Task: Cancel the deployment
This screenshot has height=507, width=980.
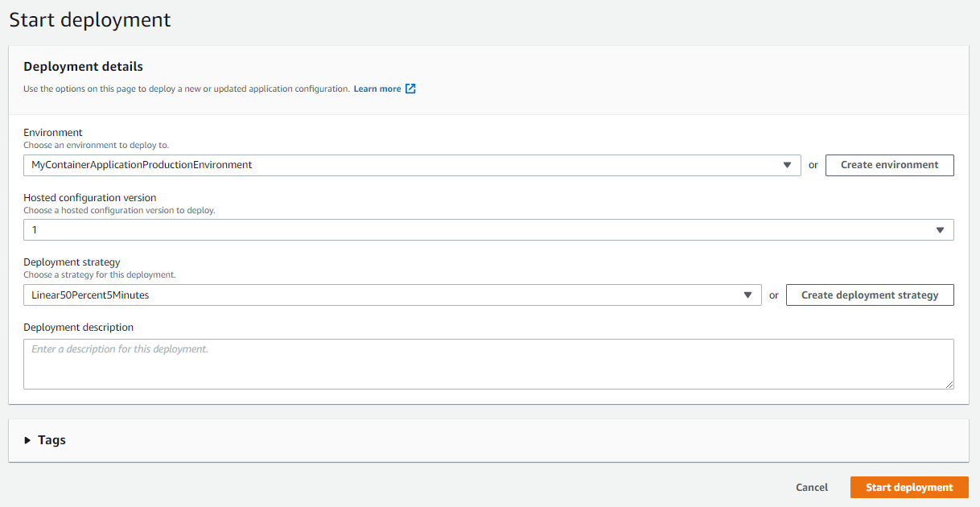Action: (x=811, y=487)
